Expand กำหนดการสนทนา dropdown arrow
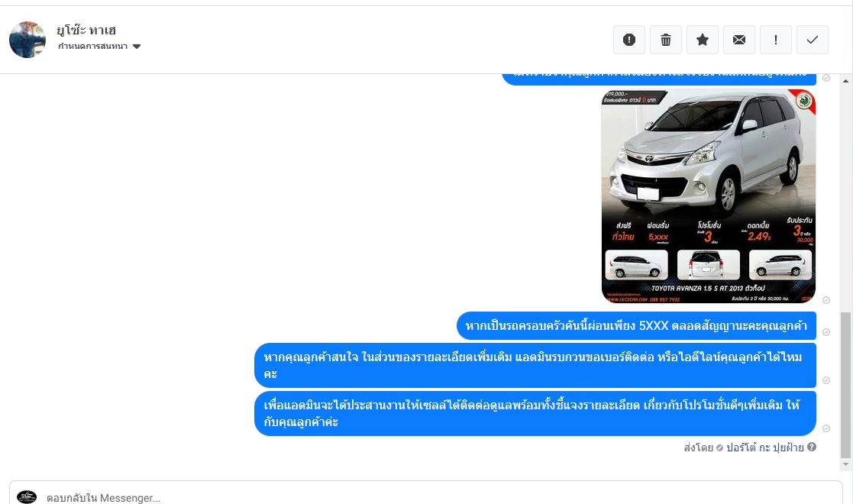Screen dimensions: 853x504 [137, 47]
